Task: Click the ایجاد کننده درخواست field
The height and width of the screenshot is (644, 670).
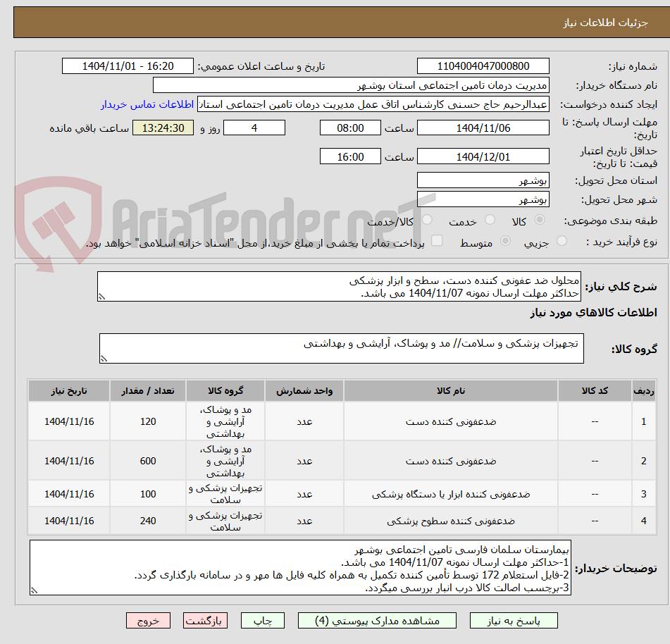Action: (x=373, y=104)
